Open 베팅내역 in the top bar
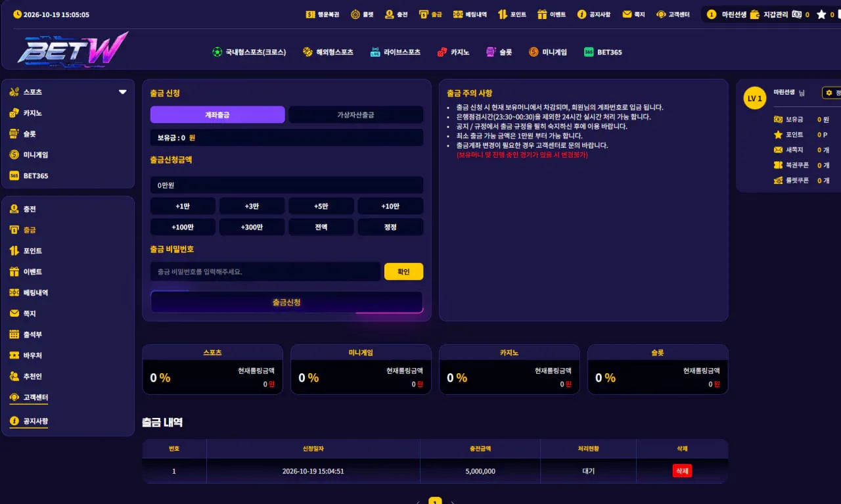The height and width of the screenshot is (504, 841). click(470, 14)
